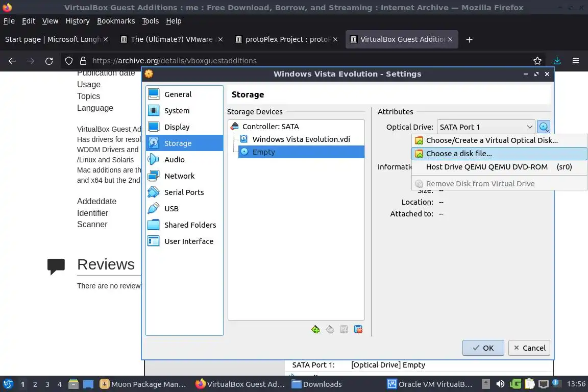Click the optical disk chooser icon button
Viewport: 588px width, 392px height.
[x=544, y=127]
